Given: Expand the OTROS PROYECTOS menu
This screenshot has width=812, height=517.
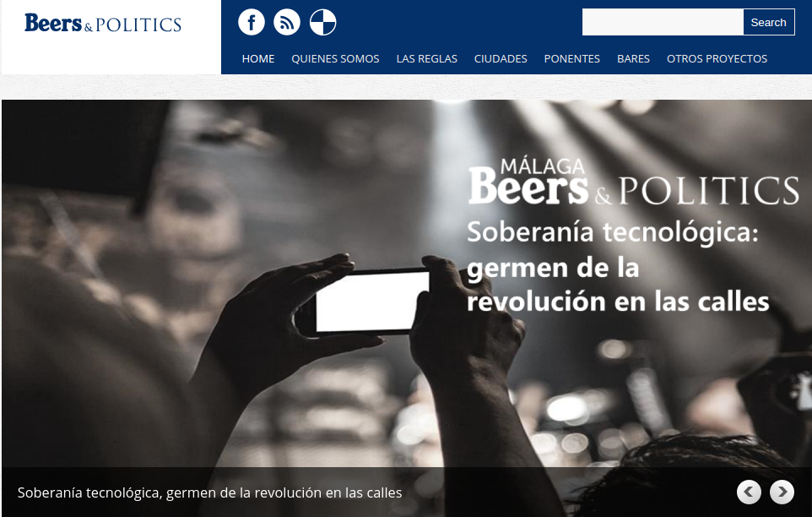Looking at the screenshot, I should (x=717, y=59).
